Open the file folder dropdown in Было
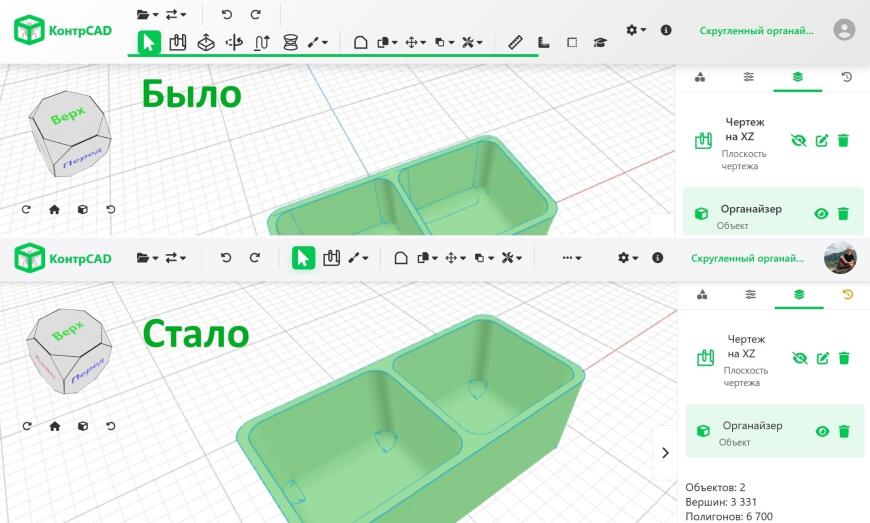 [x=148, y=15]
